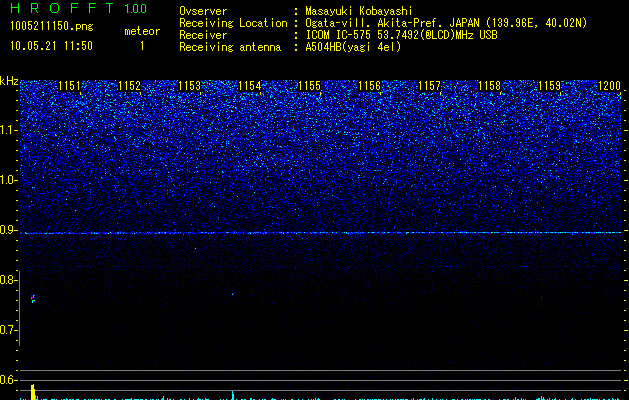Click the HROFFT 1.0.0 title text
This screenshot has width=629, height=400.
pos(79,8)
